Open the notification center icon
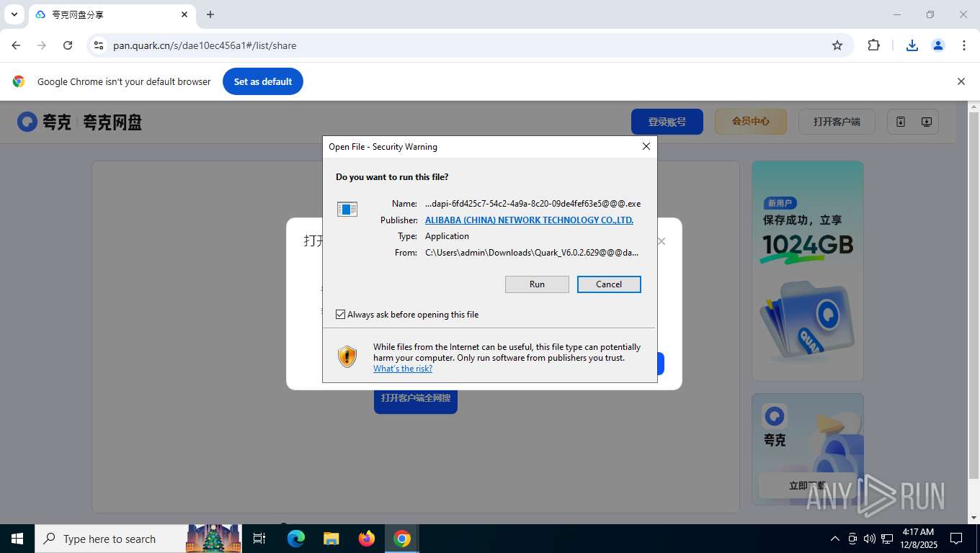Screen dimensions: 980x553 956,539
